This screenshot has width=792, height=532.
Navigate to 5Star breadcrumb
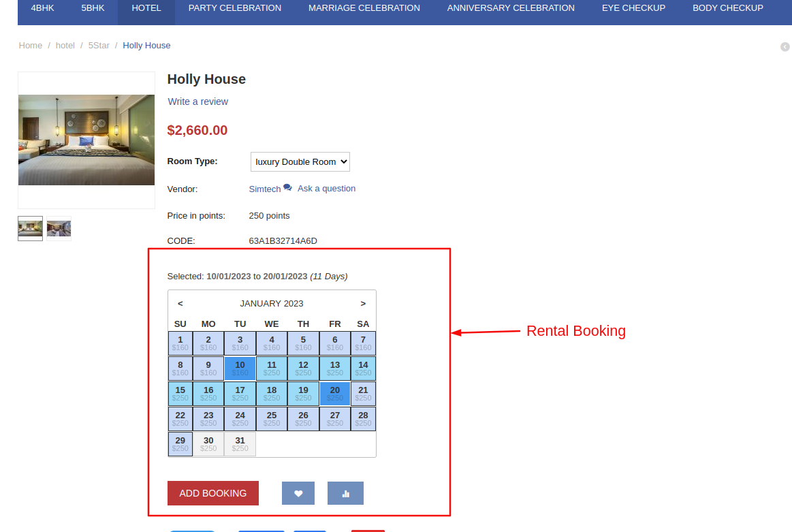pos(99,45)
